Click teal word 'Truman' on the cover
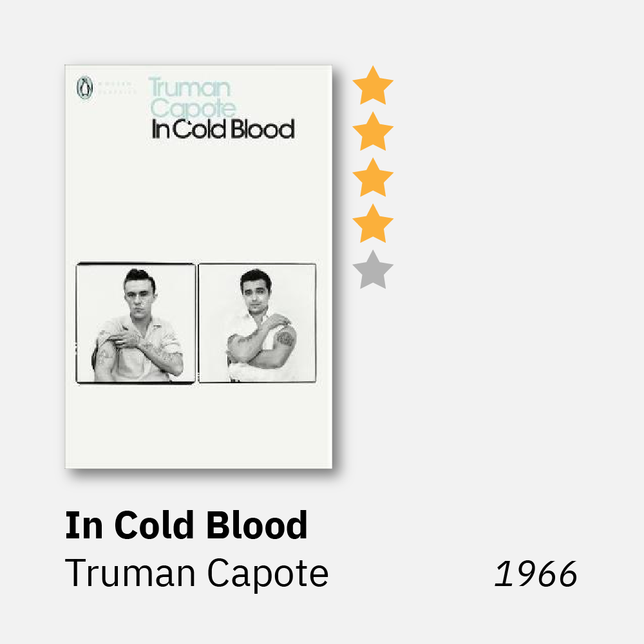Screen dimensions: 644x644 tap(189, 88)
